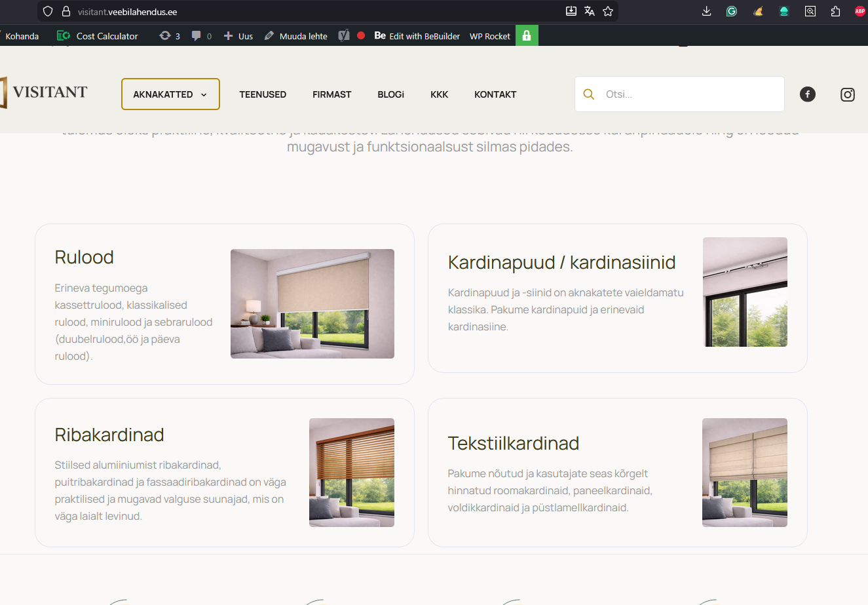Go to the TEENUSED menu item
The height and width of the screenshot is (605, 868).
click(263, 94)
